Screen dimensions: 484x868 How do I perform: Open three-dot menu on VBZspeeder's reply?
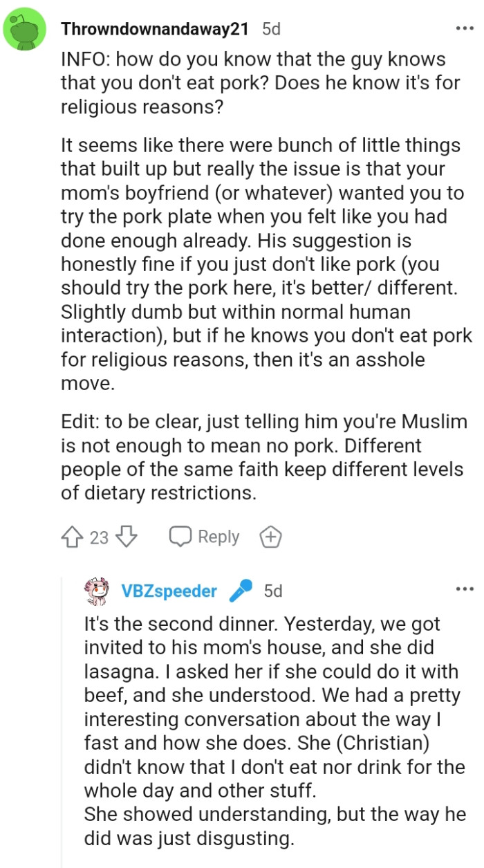464,589
